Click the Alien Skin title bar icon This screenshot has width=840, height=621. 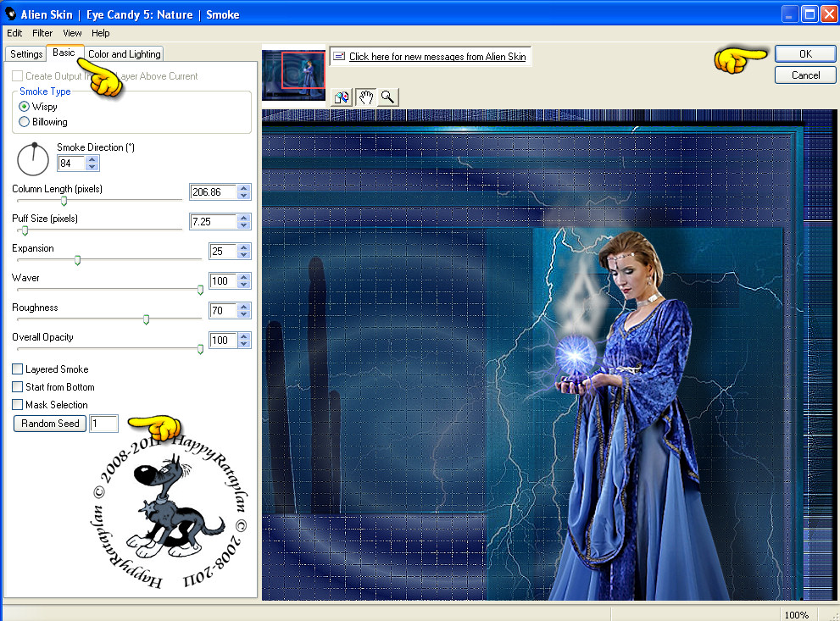(10, 14)
